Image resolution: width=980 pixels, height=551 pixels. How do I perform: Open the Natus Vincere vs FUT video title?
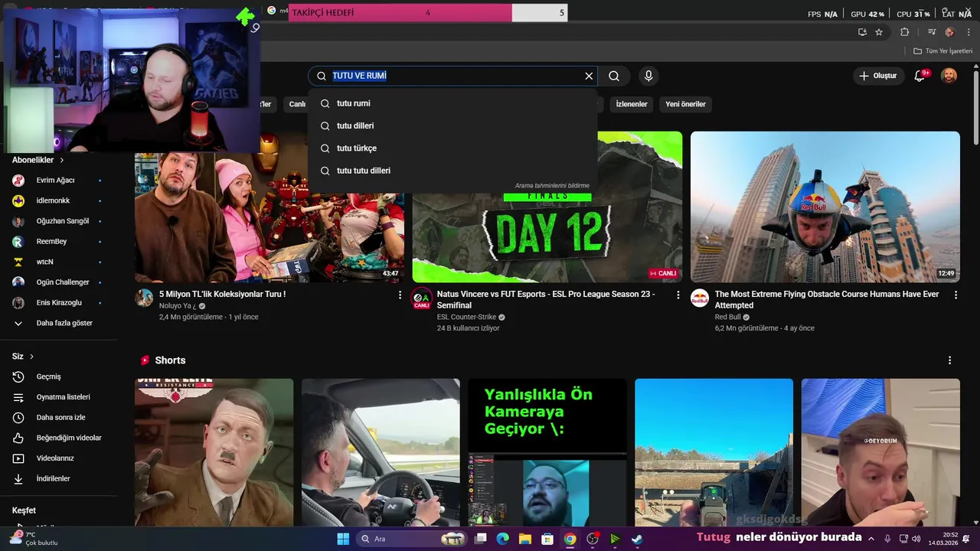tap(546, 299)
